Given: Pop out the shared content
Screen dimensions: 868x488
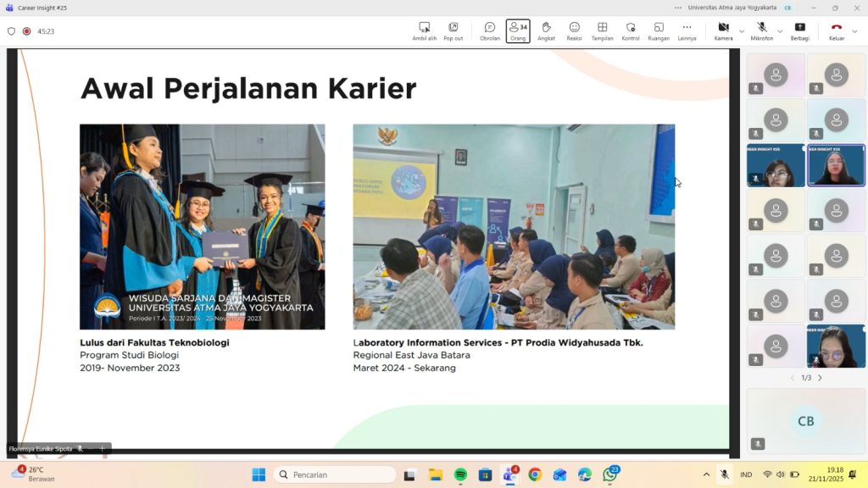Looking at the screenshot, I should pyautogui.click(x=453, y=31).
